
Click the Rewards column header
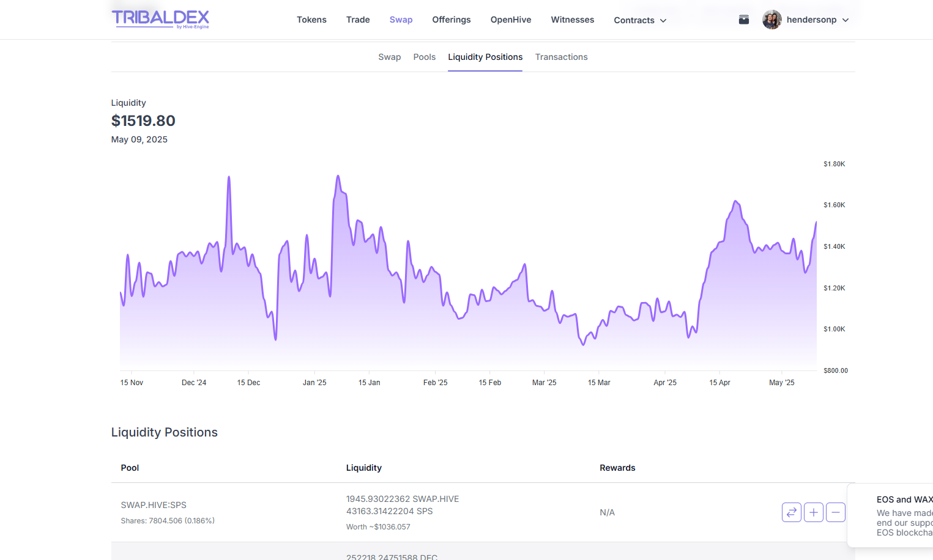tap(617, 468)
